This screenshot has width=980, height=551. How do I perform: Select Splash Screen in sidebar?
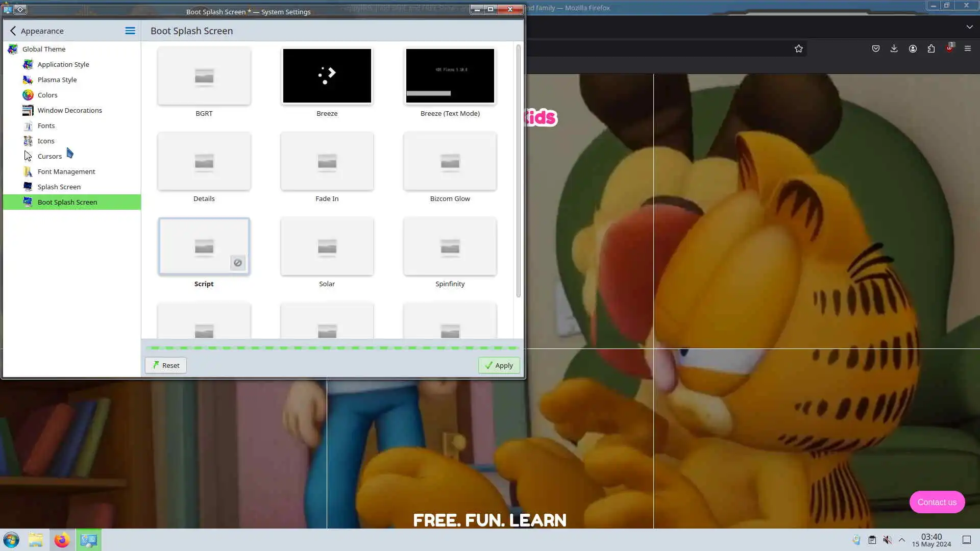point(59,187)
